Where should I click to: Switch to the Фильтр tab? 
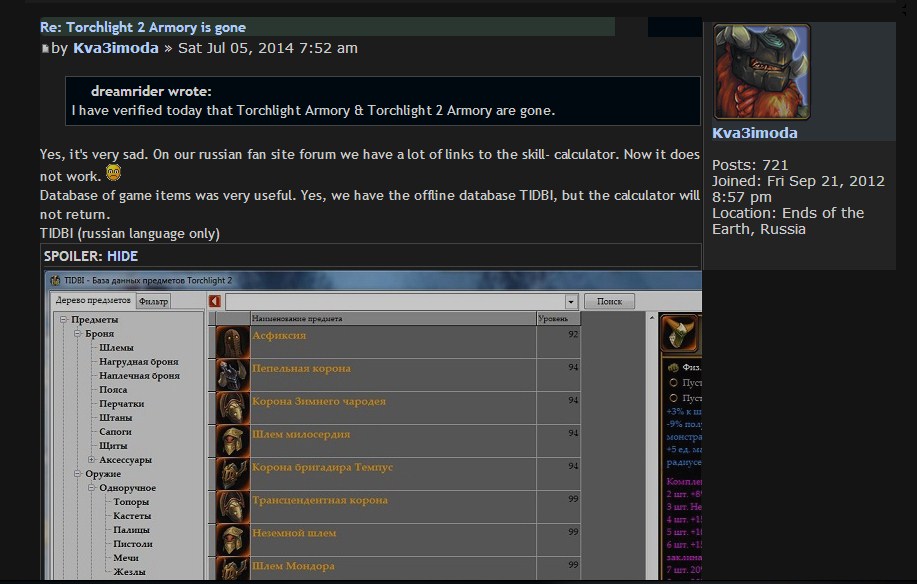153,301
